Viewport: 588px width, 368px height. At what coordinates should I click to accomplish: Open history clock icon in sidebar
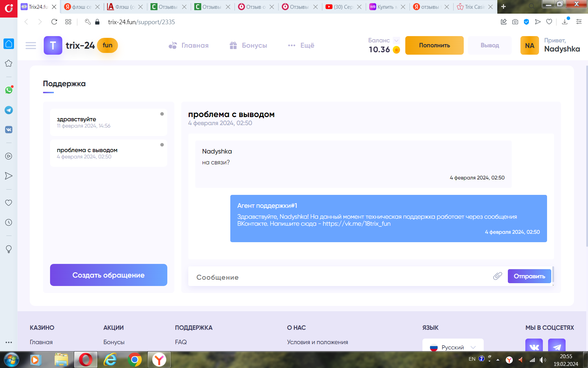click(9, 223)
